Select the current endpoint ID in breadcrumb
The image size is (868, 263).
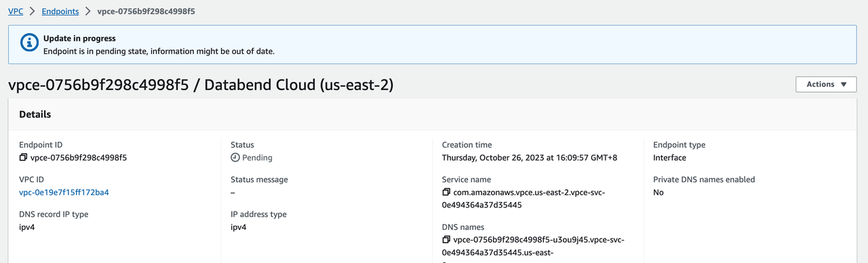tap(146, 12)
